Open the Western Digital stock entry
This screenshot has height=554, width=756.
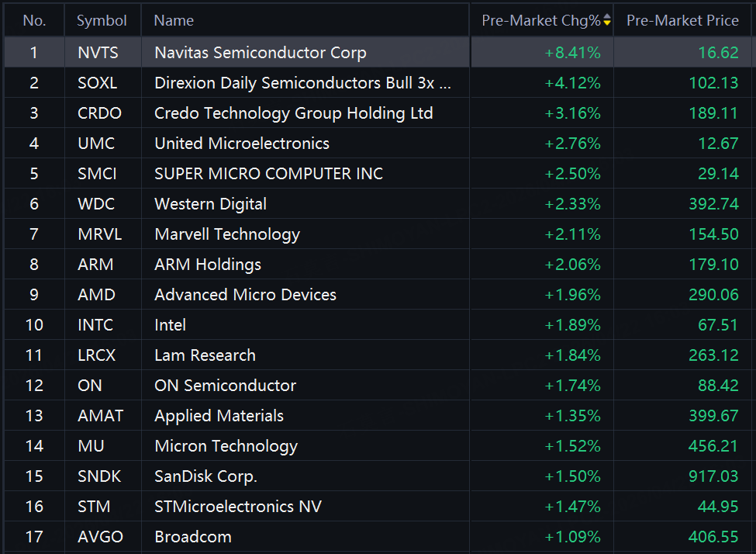coord(210,204)
